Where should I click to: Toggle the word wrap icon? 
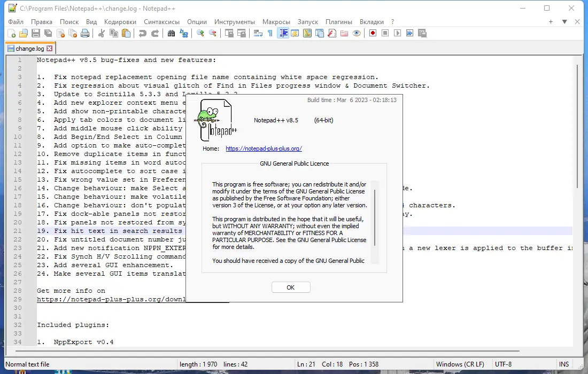click(x=258, y=33)
